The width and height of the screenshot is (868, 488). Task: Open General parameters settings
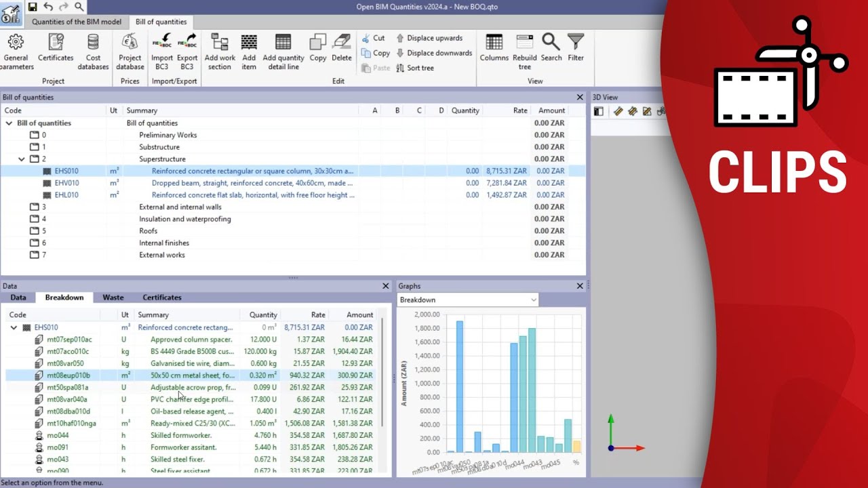16,51
